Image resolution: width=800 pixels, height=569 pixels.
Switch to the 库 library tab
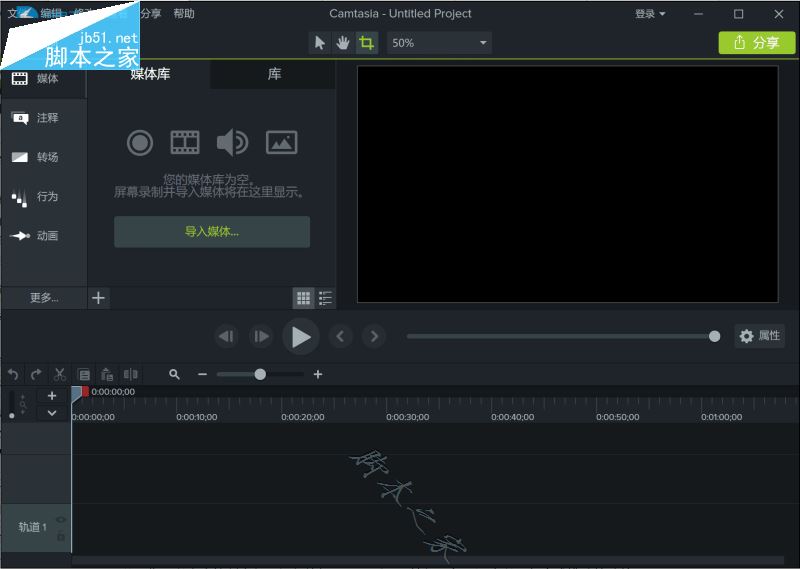click(x=274, y=75)
